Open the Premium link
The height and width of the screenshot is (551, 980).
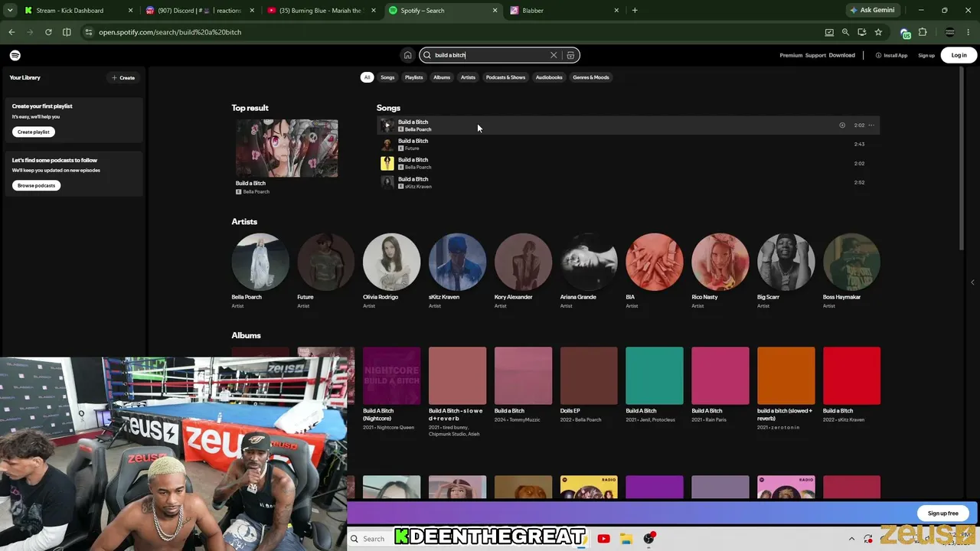coord(791,55)
